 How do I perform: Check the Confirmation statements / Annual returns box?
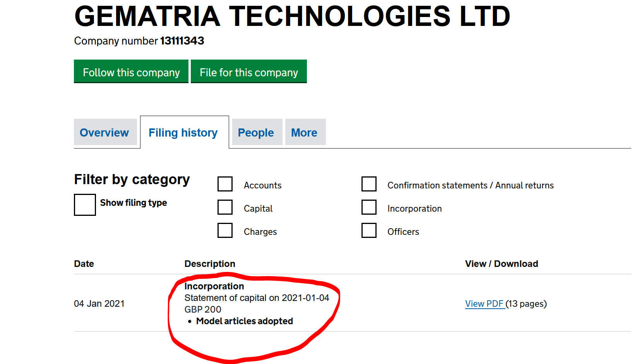(x=369, y=184)
